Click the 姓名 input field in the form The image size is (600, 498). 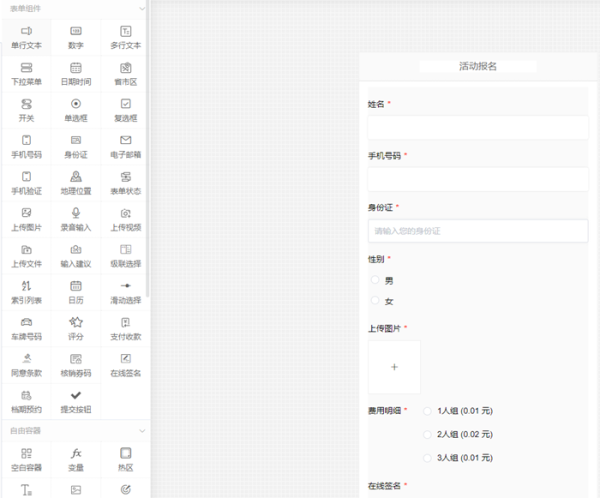[x=478, y=127]
